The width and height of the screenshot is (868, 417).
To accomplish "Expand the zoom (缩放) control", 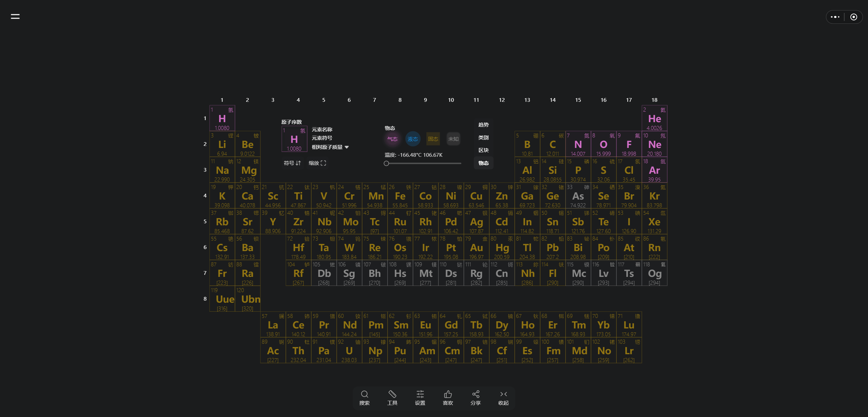I will [317, 163].
